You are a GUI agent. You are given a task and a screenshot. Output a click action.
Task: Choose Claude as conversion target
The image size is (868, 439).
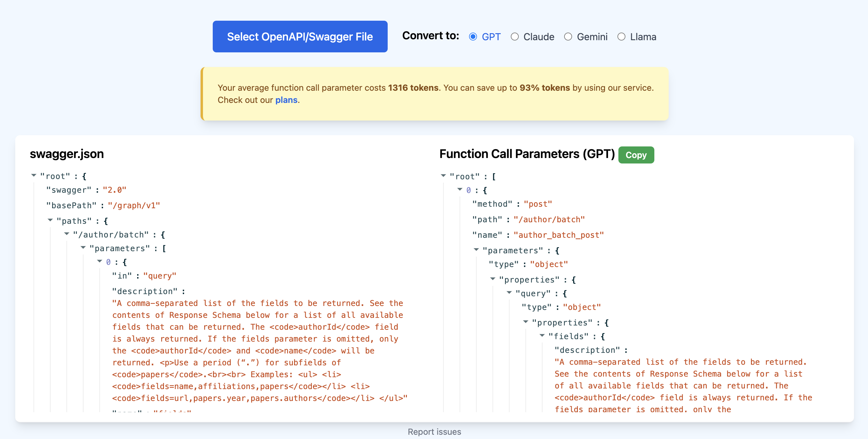point(514,37)
